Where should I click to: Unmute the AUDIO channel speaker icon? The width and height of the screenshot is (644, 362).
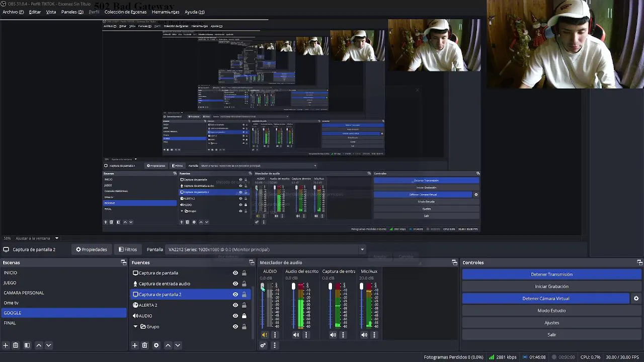[x=265, y=335]
